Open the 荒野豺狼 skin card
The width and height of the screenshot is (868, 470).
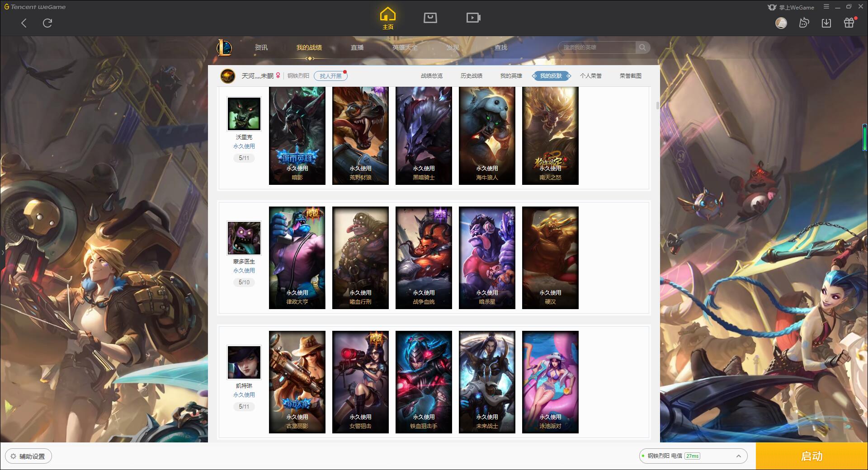point(360,136)
